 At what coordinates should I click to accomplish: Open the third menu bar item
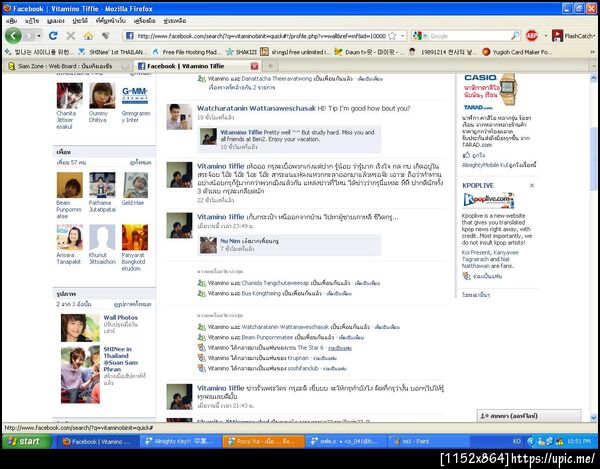click(56, 21)
